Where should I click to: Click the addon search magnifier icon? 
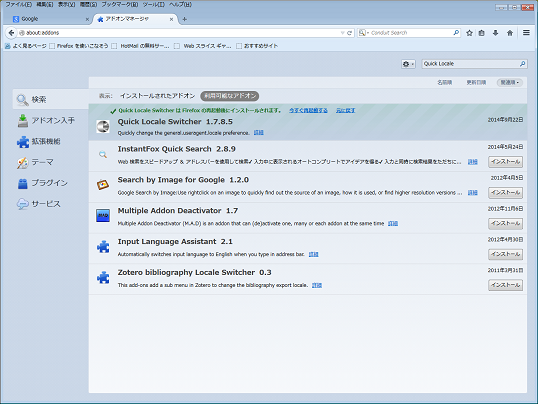point(522,64)
